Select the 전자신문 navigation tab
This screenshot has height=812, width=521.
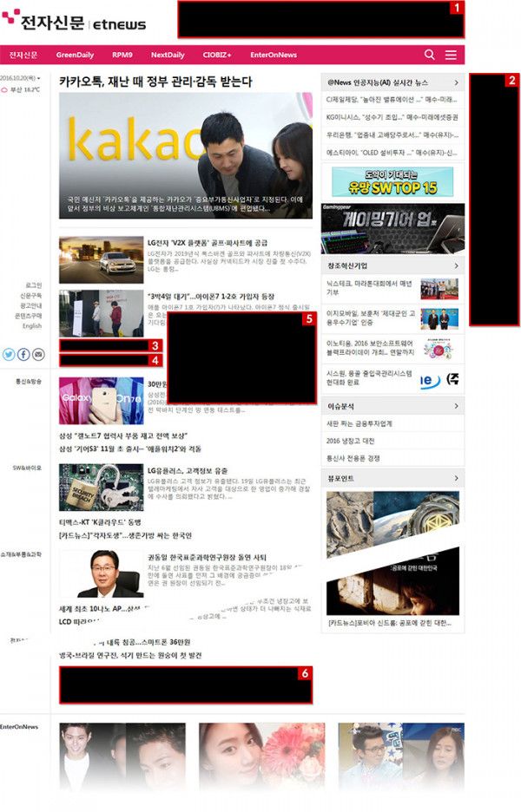click(23, 55)
